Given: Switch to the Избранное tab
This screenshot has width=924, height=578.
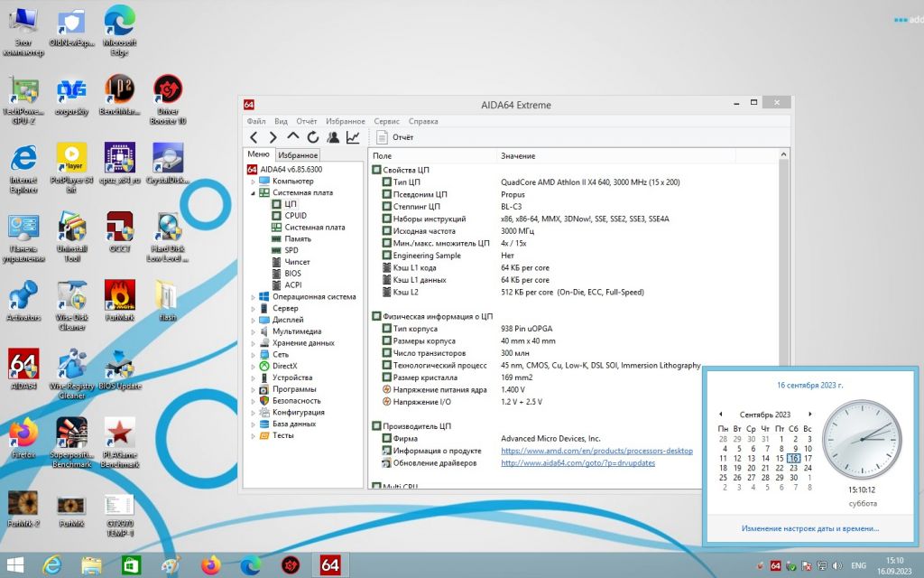Looking at the screenshot, I should pos(298,155).
